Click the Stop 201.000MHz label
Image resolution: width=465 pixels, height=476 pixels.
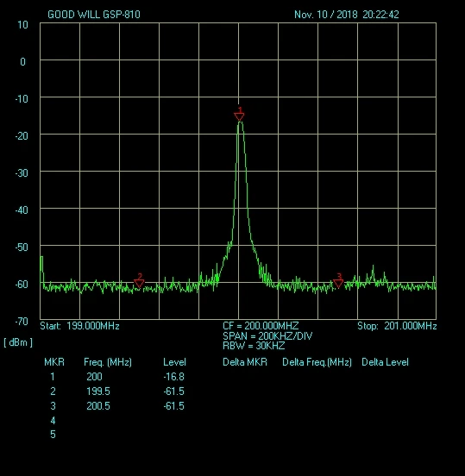pyautogui.click(x=397, y=326)
